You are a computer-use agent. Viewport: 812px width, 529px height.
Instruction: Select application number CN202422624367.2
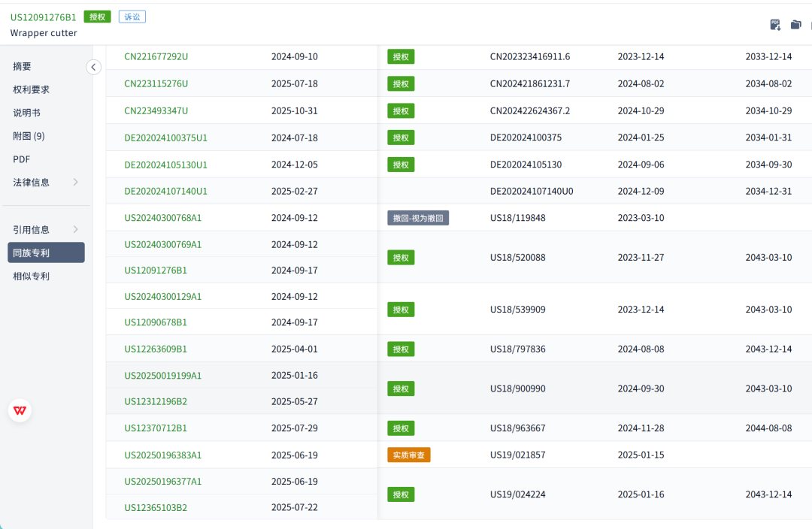(530, 110)
